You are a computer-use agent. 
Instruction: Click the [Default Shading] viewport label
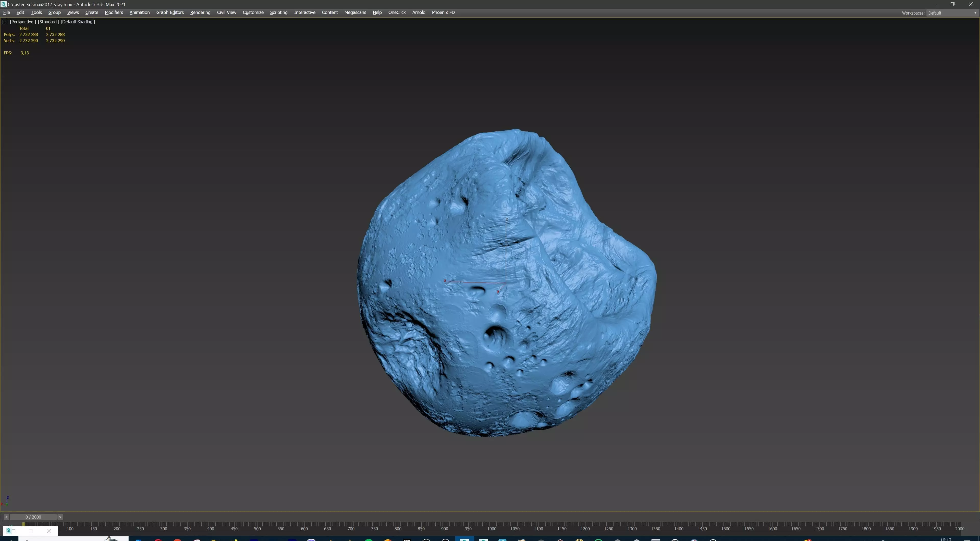pyautogui.click(x=78, y=22)
